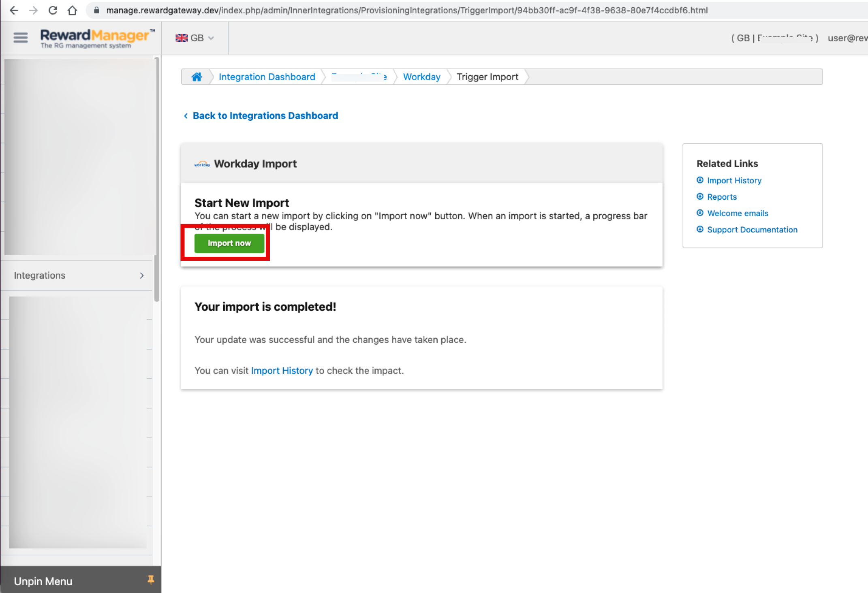The width and height of the screenshot is (868, 593).
Task: Click the Unpin Menu pin icon
Action: click(151, 580)
